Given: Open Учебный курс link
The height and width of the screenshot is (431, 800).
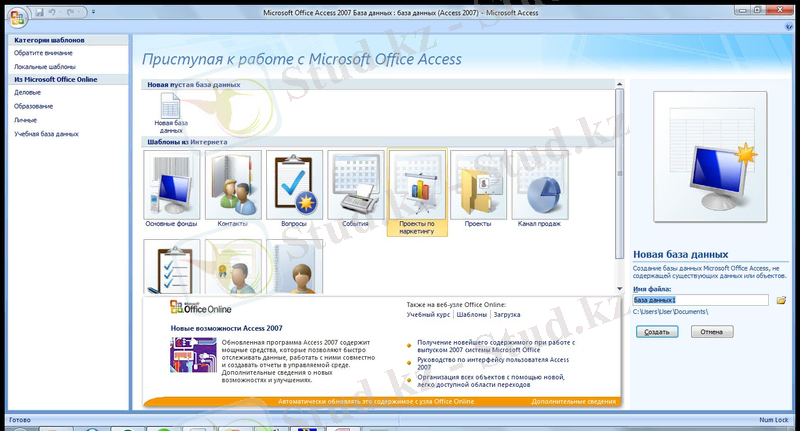Looking at the screenshot, I should point(428,315).
